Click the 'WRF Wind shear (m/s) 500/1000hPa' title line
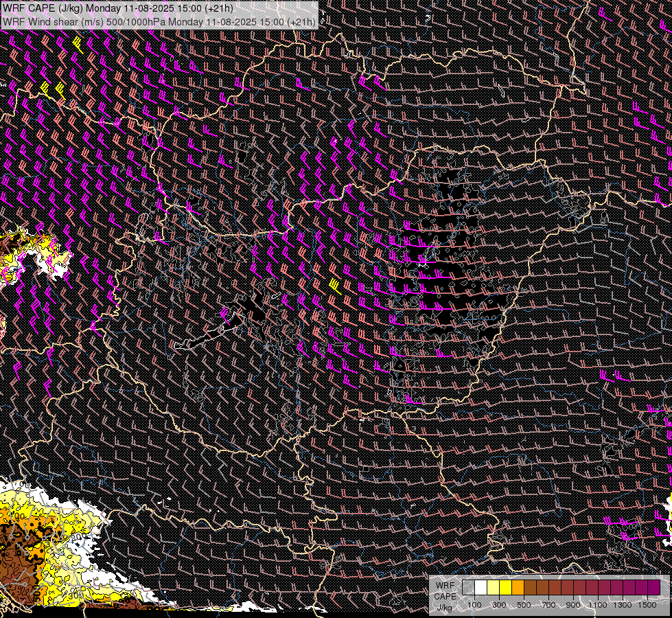The height and width of the screenshot is (618, 672). 159,21
